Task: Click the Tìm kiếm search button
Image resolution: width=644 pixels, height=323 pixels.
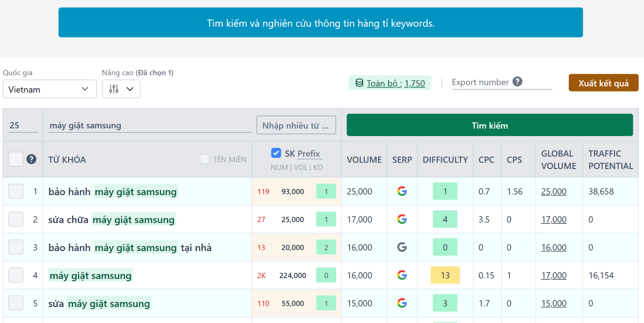Action: click(489, 125)
